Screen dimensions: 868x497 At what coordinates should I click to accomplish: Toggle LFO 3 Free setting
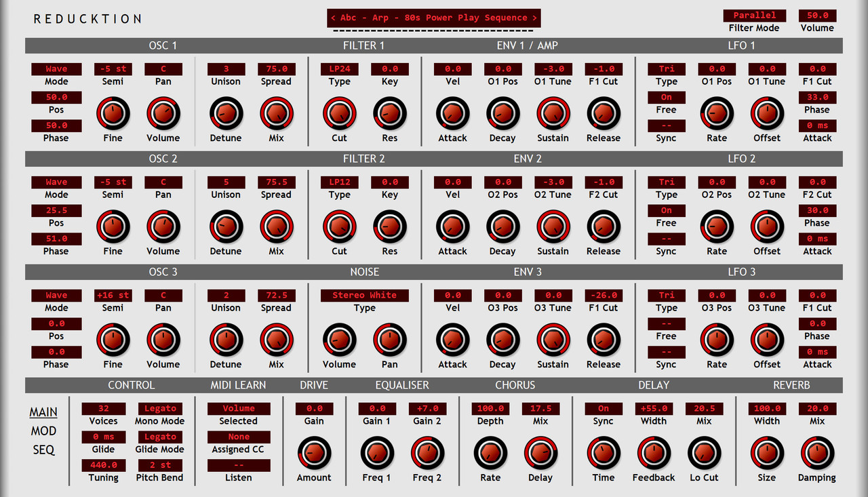click(x=667, y=323)
